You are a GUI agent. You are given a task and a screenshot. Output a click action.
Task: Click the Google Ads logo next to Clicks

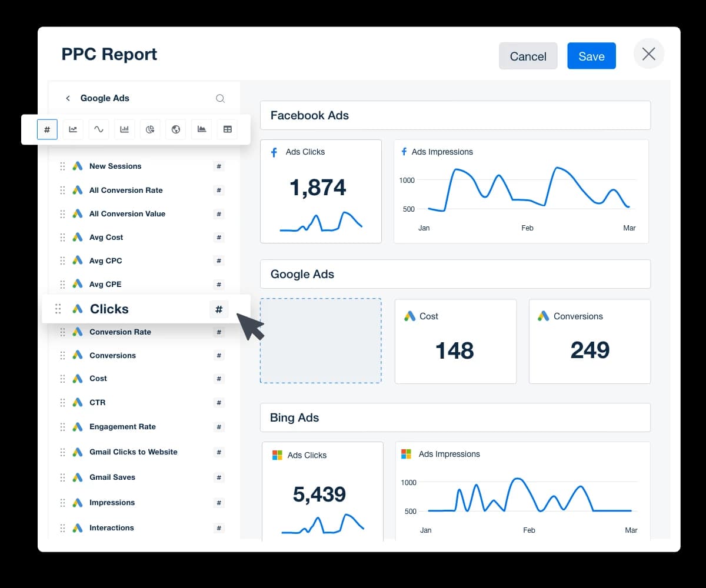77,308
